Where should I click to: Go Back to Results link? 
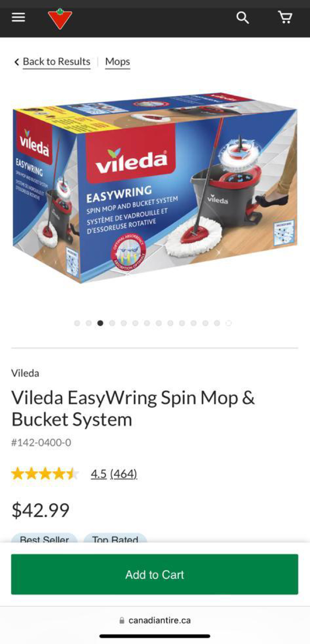(56, 62)
